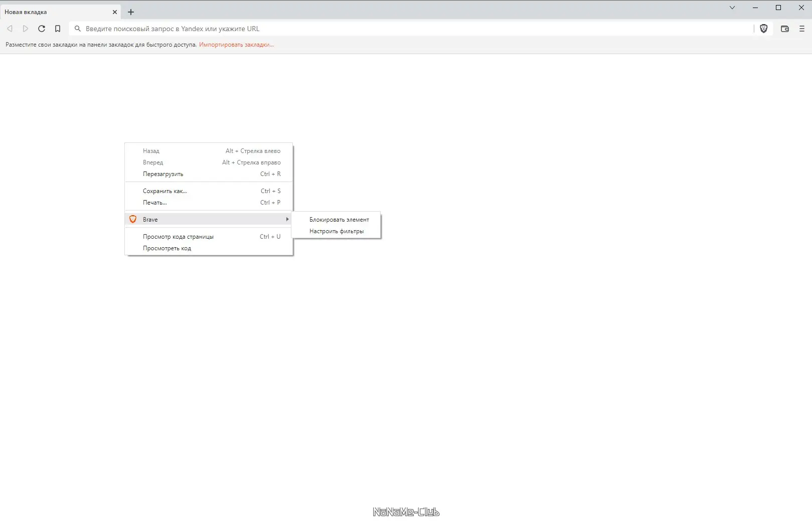Select the Новая вкладка tab
The image size is (812, 521).
point(50,12)
